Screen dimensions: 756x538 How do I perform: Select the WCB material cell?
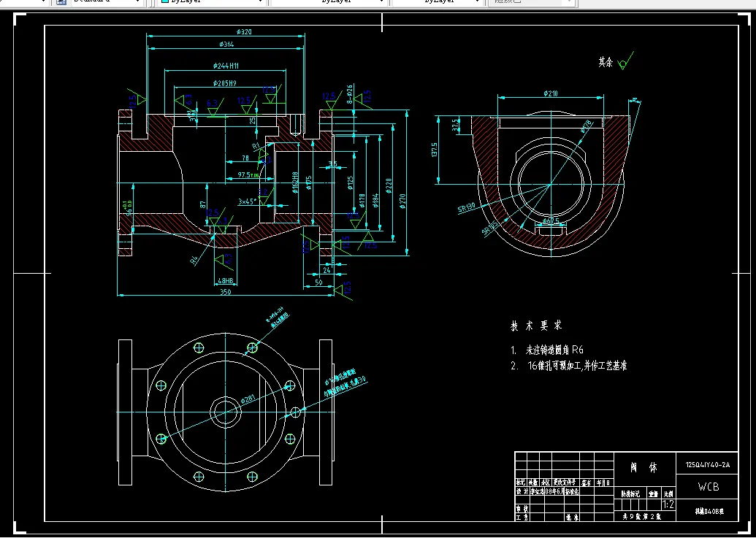pyautogui.click(x=708, y=486)
